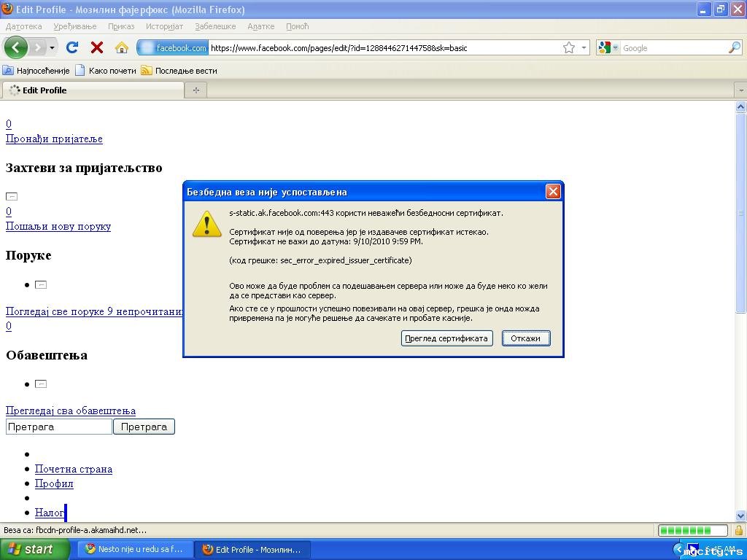747x560 pixels.
Task: Click the 0 link above Пошаљи нову поруку
Action: (9, 211)
